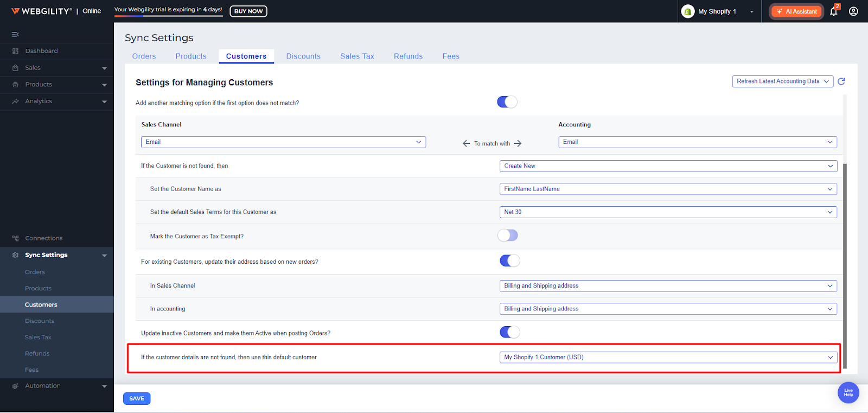Expand the Analytics sidebar menu
The height and width of the screenshot is (413, 868).
pyautogui.click(x=104, y=102)
